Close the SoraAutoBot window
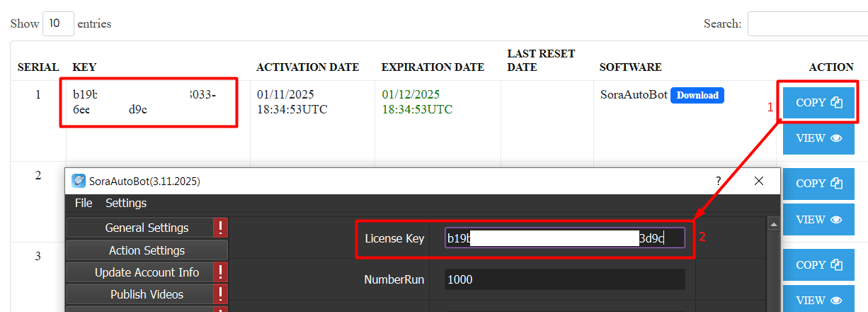 pyautogui.click(x=759, y=181)
